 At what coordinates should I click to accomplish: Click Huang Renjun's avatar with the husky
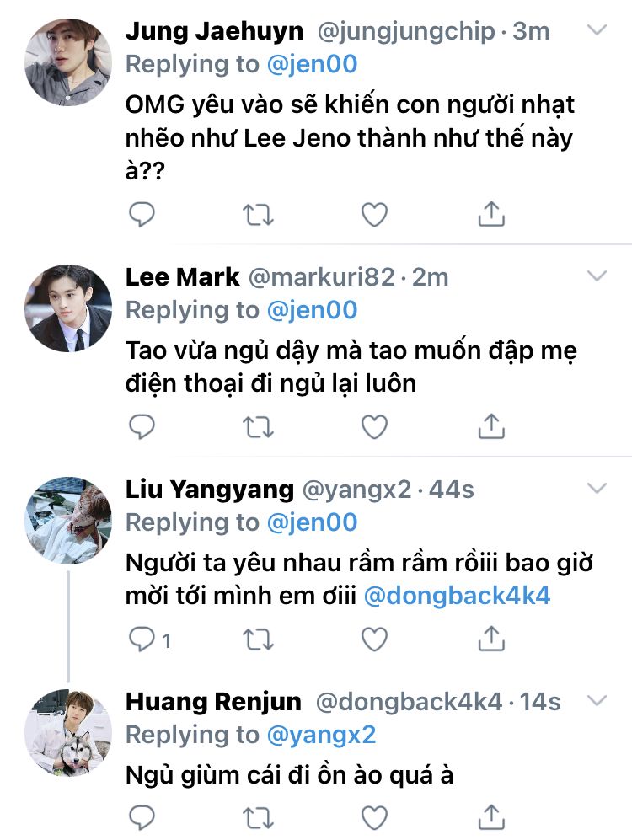(68, 731)
